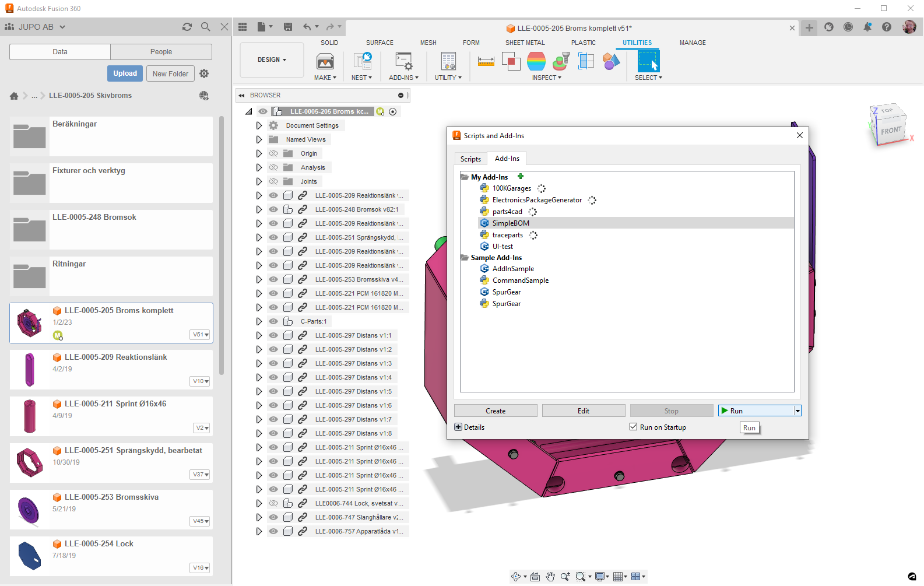Screen dimensions: 924x586
Task: Click the Select tool icon
Action: 648,61
